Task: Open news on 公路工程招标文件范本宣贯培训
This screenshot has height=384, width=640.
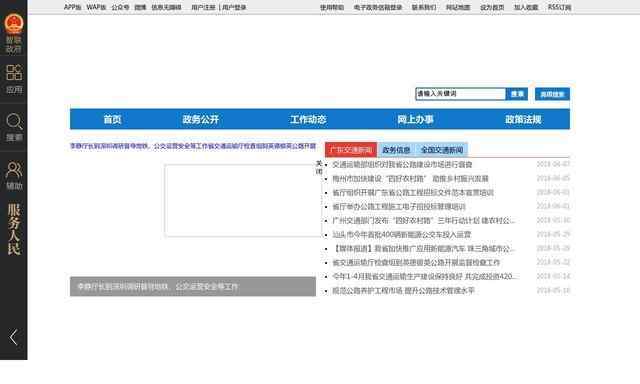Action: (x=413, y=193)
